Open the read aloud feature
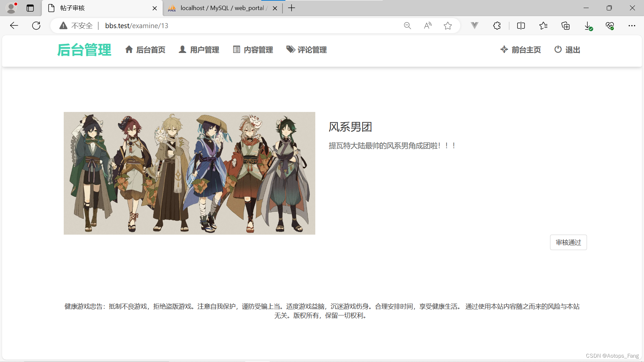The height and width of the screenshot is (362, 644). click(x=428, y=26)
